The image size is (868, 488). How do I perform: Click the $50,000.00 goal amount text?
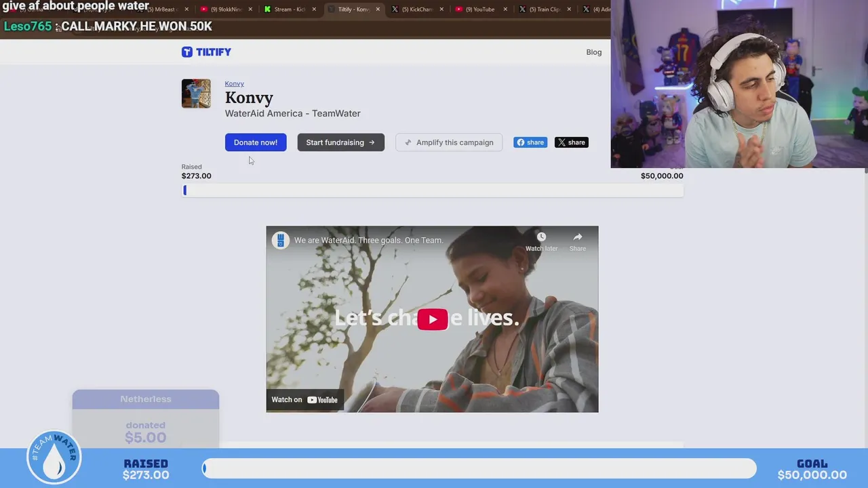click(x=662, y=176)
